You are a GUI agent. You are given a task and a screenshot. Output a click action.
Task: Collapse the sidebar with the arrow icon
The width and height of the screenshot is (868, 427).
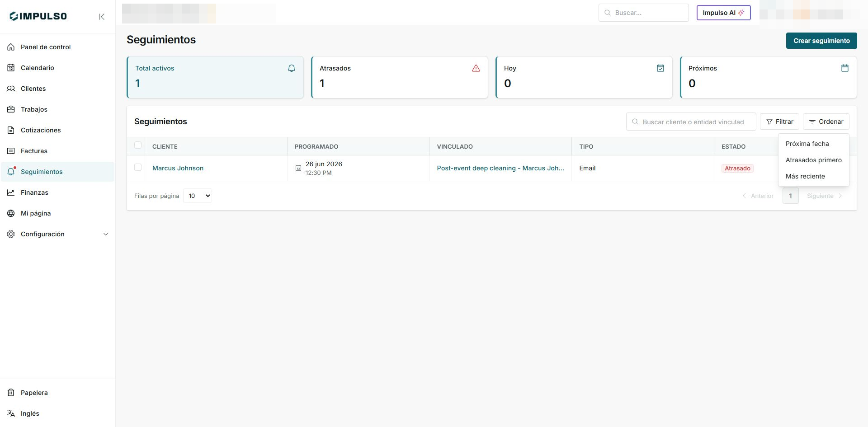102,17
